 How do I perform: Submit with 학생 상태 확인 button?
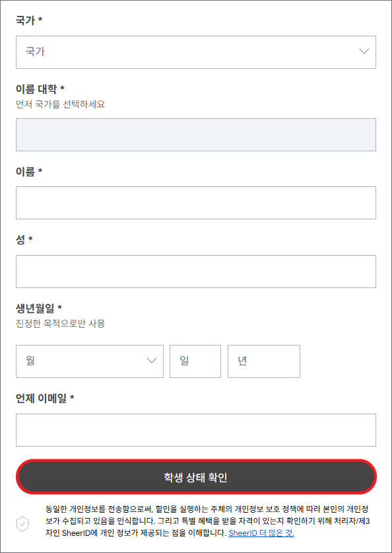click(x=196, y=477)
